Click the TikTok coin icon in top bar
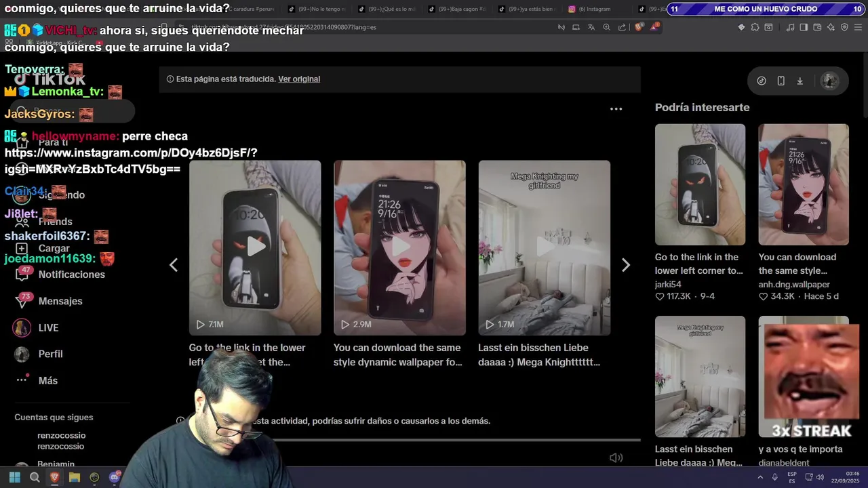The image size is (868, 488). (762, 81)
